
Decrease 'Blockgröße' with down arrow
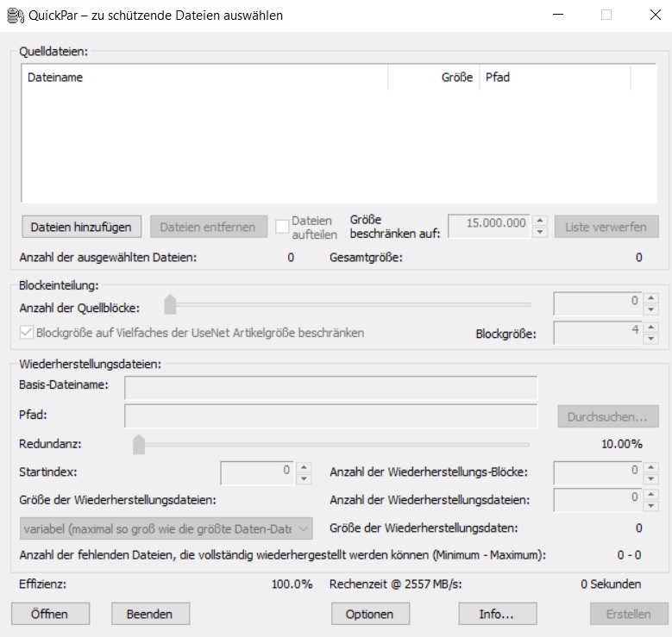click(651, 339)
